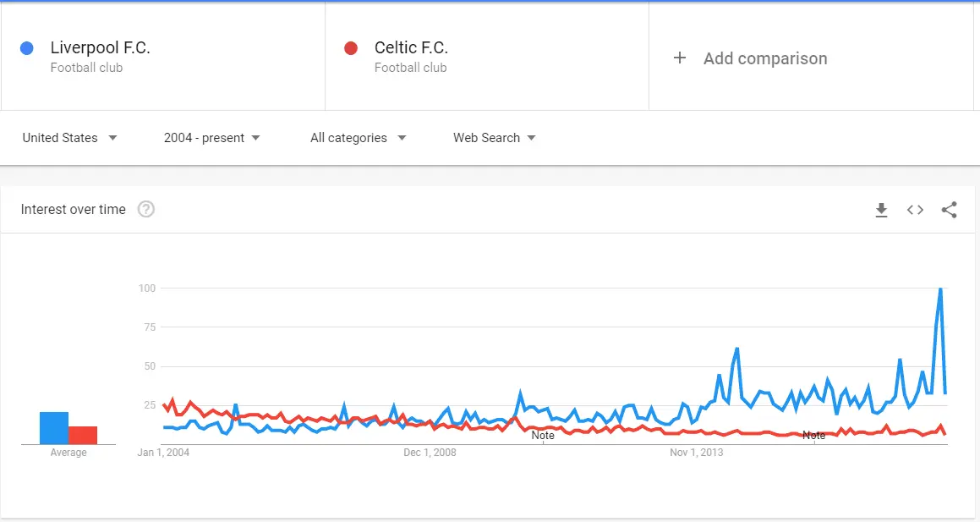Click the Add comparison text
Screen dimensions: 980x522
pyautogui.click(x=765, y=58)
